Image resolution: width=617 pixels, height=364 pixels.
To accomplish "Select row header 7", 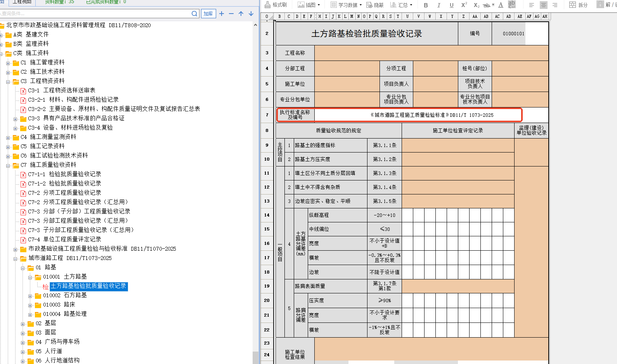I will point(267,115).
